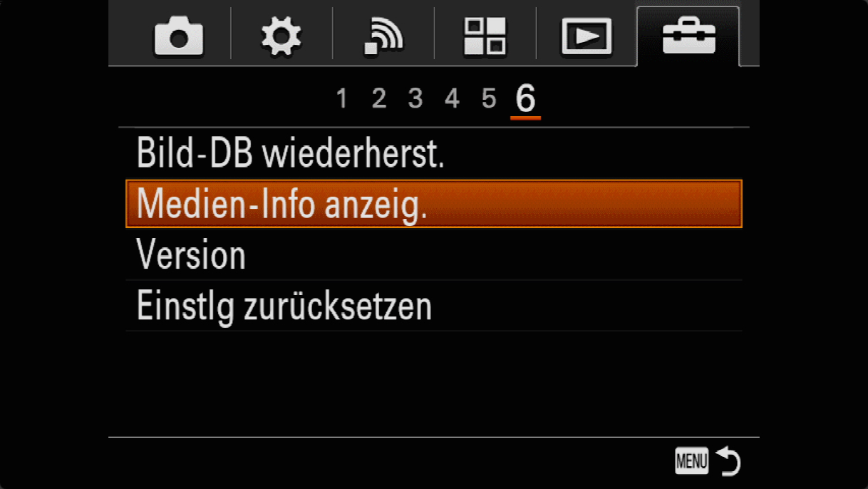Open the camera shooting settings tab
Image resolution: width=868 pixels, height=489 pixels.
click(x=179, y=36)
